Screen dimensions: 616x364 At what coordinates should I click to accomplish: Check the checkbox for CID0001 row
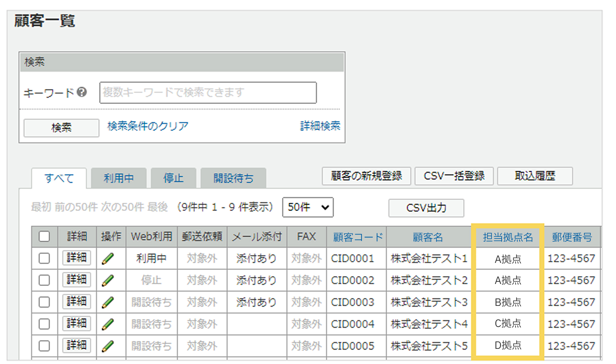tap(44, 258)
